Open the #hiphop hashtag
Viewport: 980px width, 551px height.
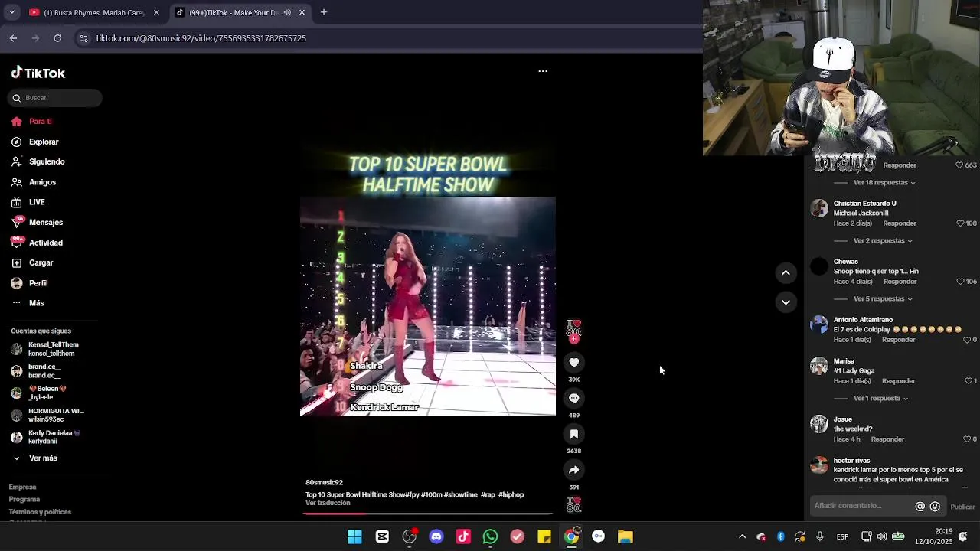coord(511,495)
